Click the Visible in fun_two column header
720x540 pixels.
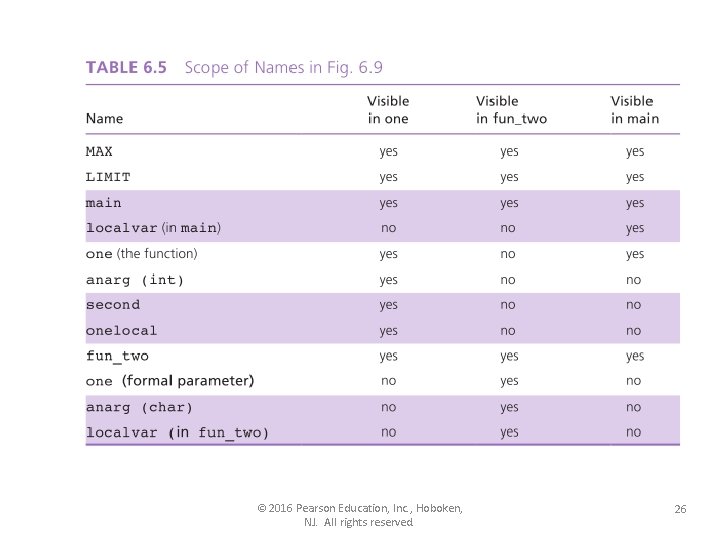(x=512, y=110)
